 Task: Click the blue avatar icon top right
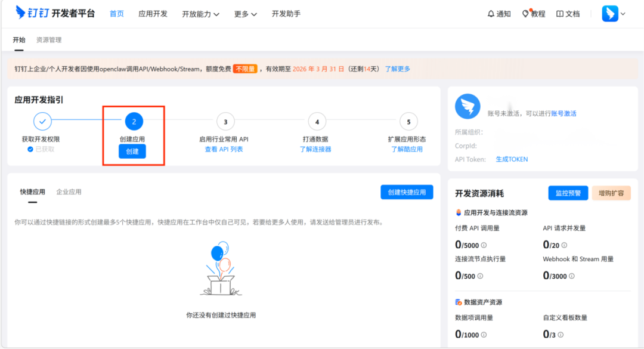609,13
